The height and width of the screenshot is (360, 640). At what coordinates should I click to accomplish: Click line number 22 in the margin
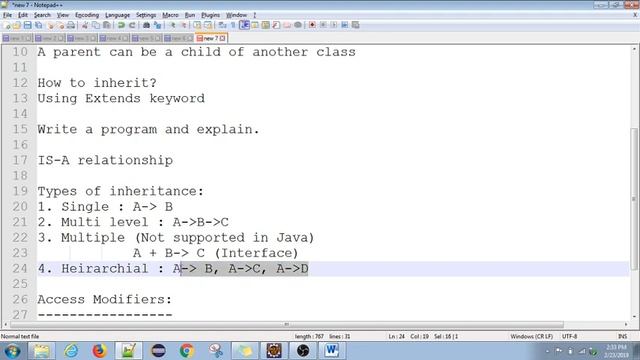point(20,238)
